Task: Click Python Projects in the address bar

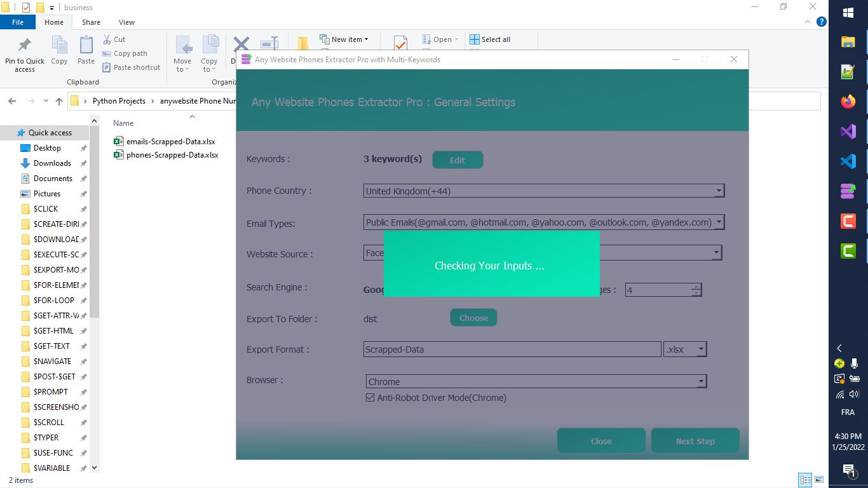Action: pos(119,101)
